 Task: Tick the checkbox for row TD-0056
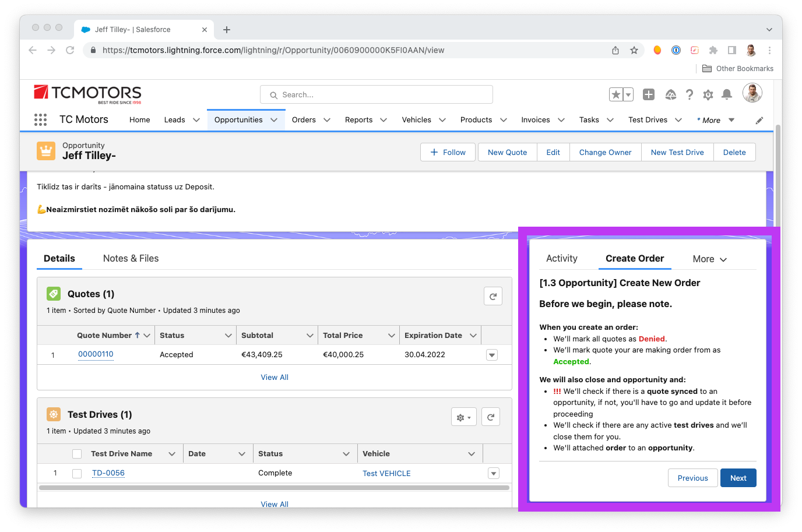click(x=77, y=473)
